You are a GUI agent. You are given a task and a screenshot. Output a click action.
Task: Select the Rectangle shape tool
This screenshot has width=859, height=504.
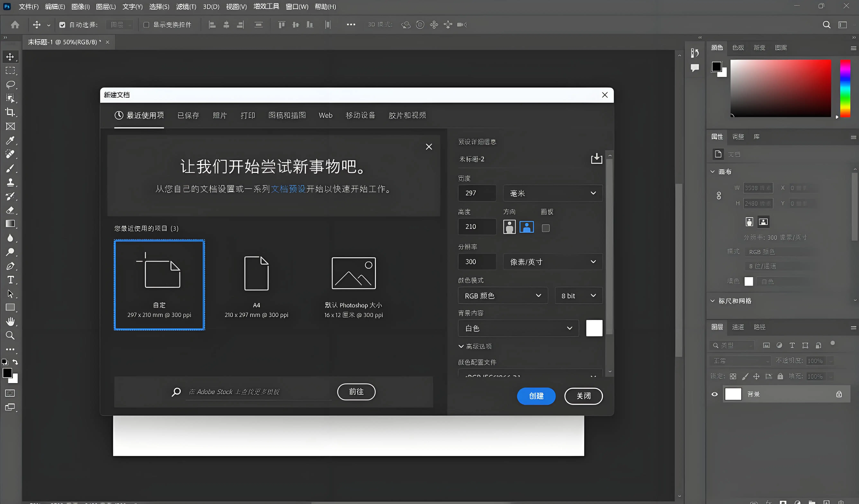coord(10,307)
